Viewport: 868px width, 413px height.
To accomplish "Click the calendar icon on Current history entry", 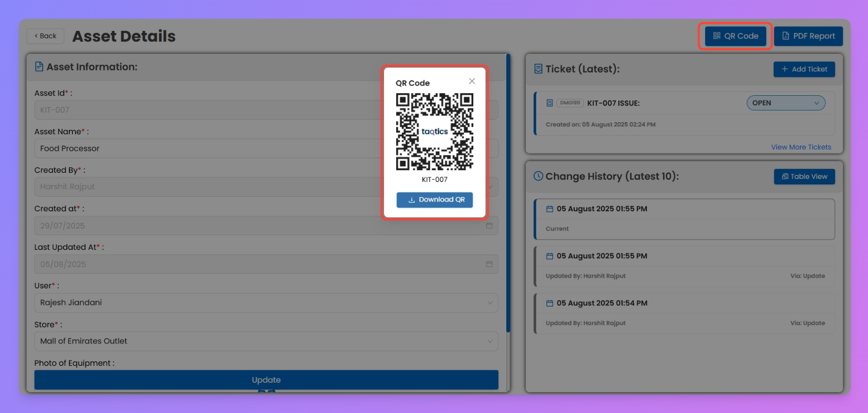I will click(x=549, y=209).
